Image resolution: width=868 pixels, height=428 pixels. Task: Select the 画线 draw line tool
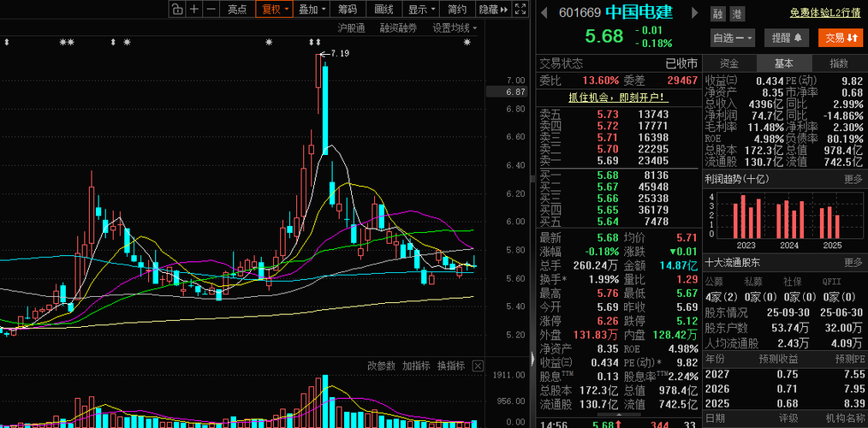383,9
